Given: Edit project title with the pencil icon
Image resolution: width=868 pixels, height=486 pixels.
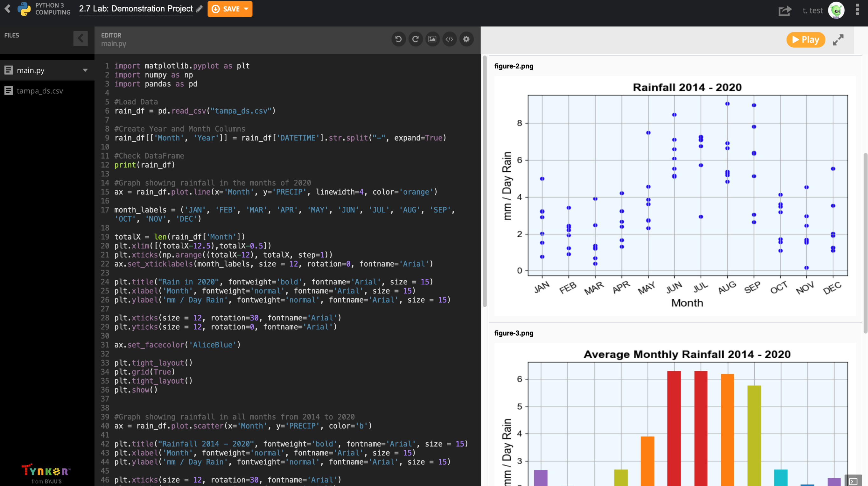Looking at the screenshot, I should coord(199,9).
